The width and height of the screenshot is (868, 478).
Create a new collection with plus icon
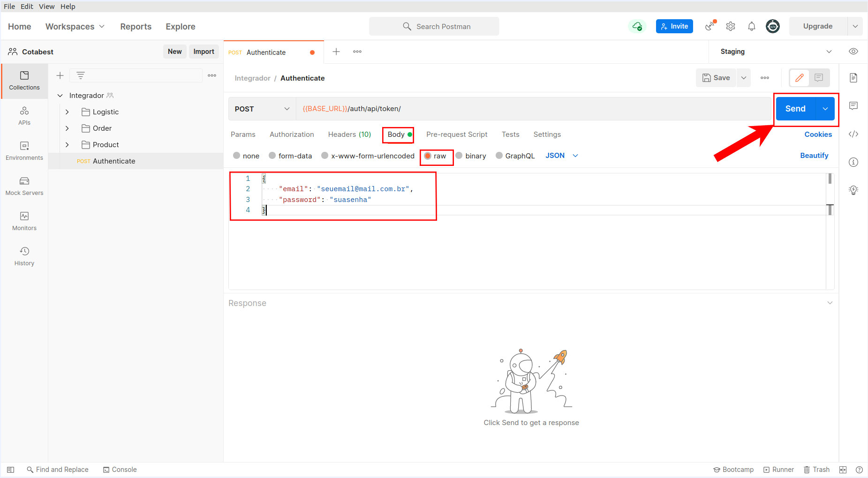[60, 75]
